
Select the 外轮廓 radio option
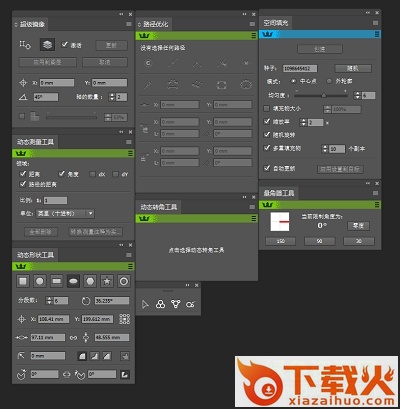[329, 81]
